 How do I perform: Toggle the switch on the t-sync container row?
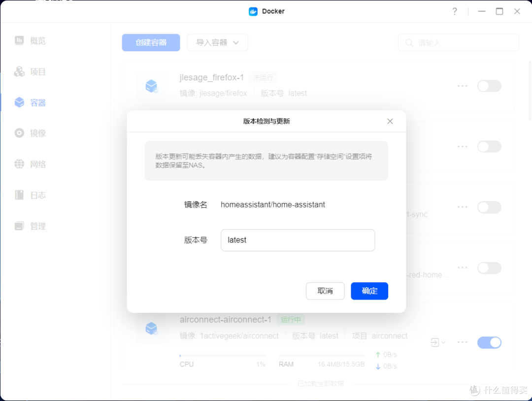click(489, 207)
